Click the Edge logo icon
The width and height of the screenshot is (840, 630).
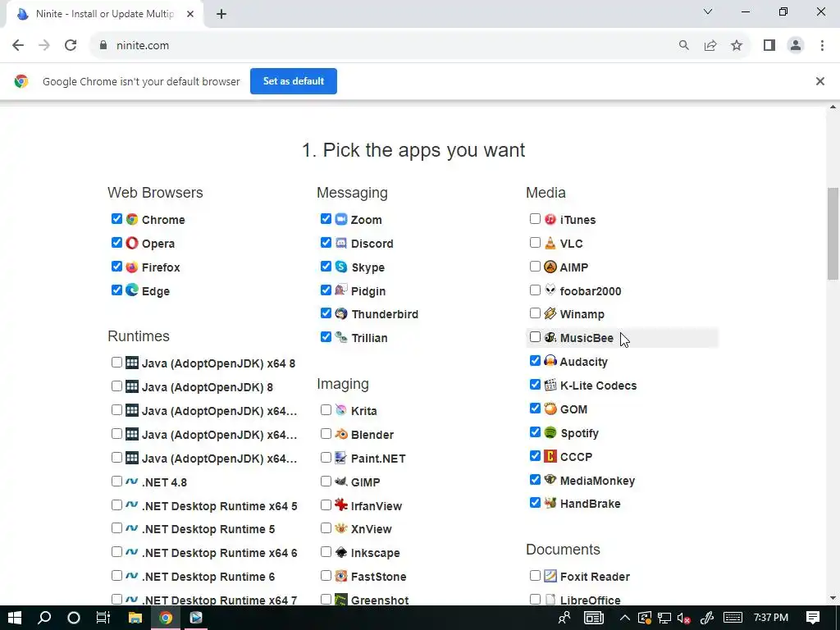pos(132,290)
